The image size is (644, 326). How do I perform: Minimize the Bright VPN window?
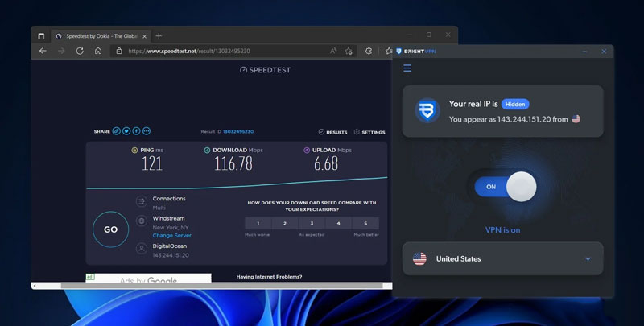click(x=585, y=52)
